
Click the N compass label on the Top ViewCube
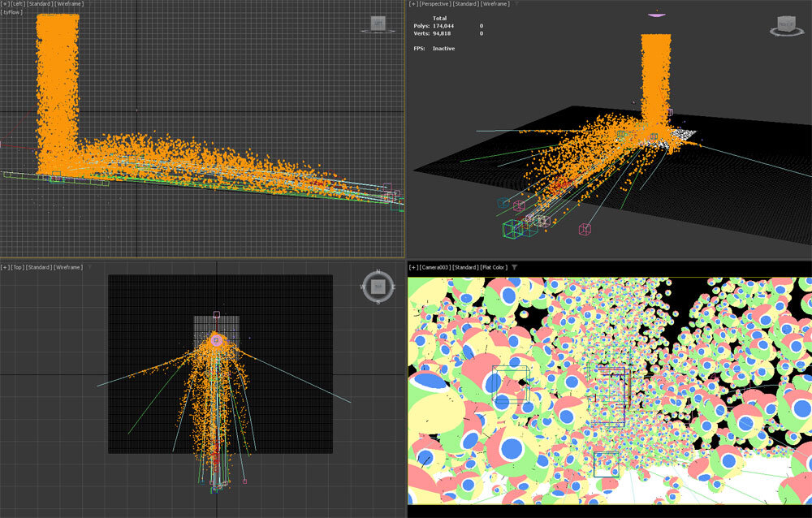tap(378, 271)
